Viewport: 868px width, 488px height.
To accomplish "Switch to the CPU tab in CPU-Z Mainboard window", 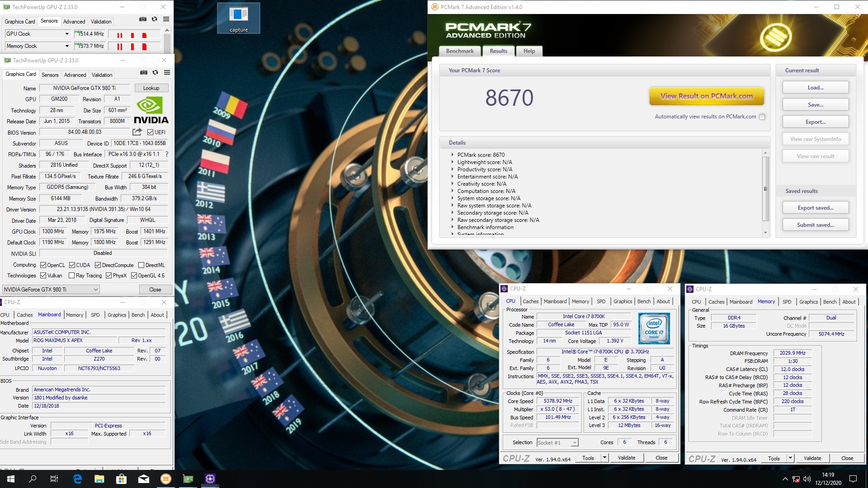I will click(x=5, y=315).
